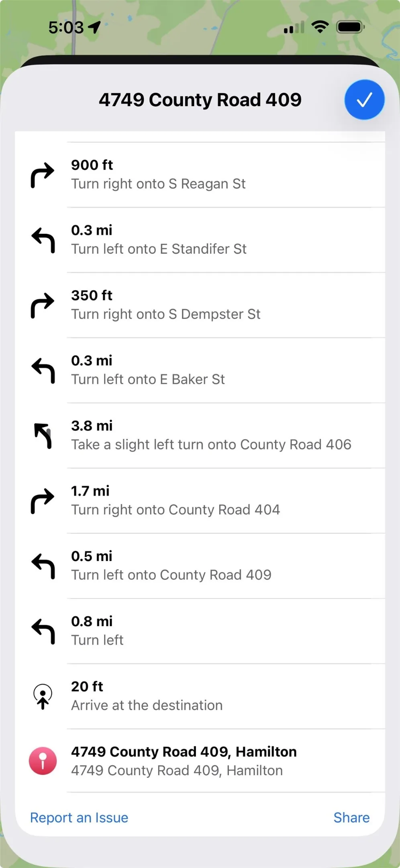Tap the blue checkmark done button
Image resolution: width=400 pixels, height=868 pixels.
pos(364,100)
